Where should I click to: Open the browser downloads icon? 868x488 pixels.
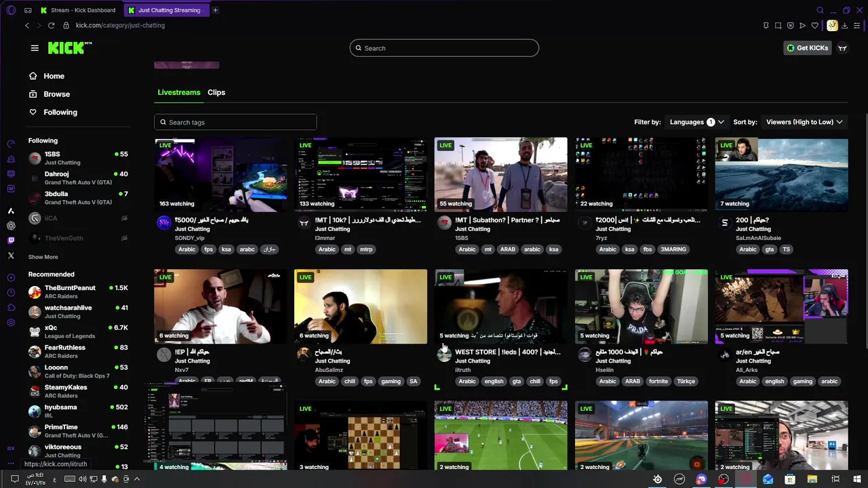coord(845,26)
